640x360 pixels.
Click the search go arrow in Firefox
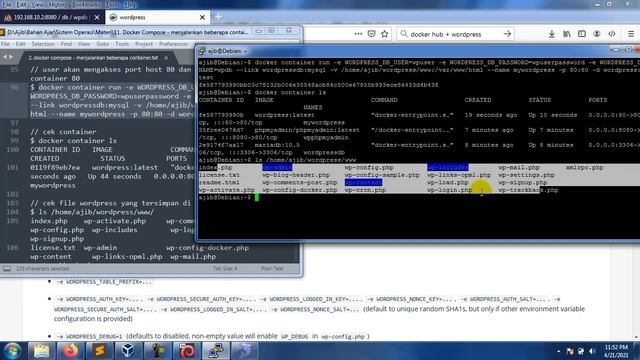click(x=507, y=34)
